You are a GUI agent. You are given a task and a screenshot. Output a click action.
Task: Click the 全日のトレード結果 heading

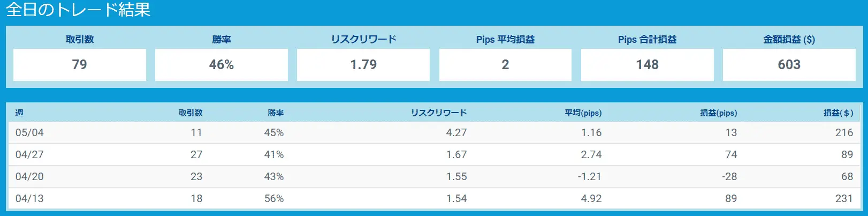click(78, 10)
